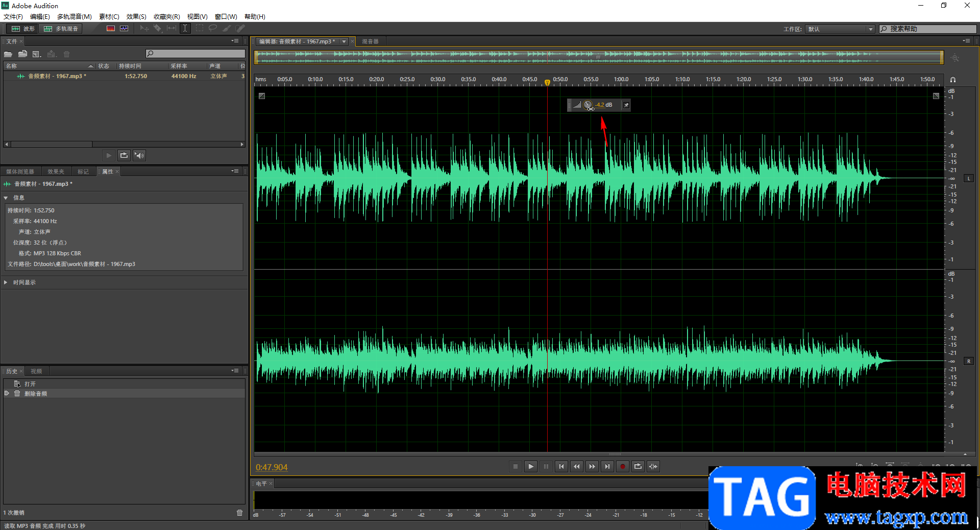Image resolution: width=980 pixels, height=530 pixels.
Task: Open the 工作区 workspace dropdown
Action: (x=840, y=29)
